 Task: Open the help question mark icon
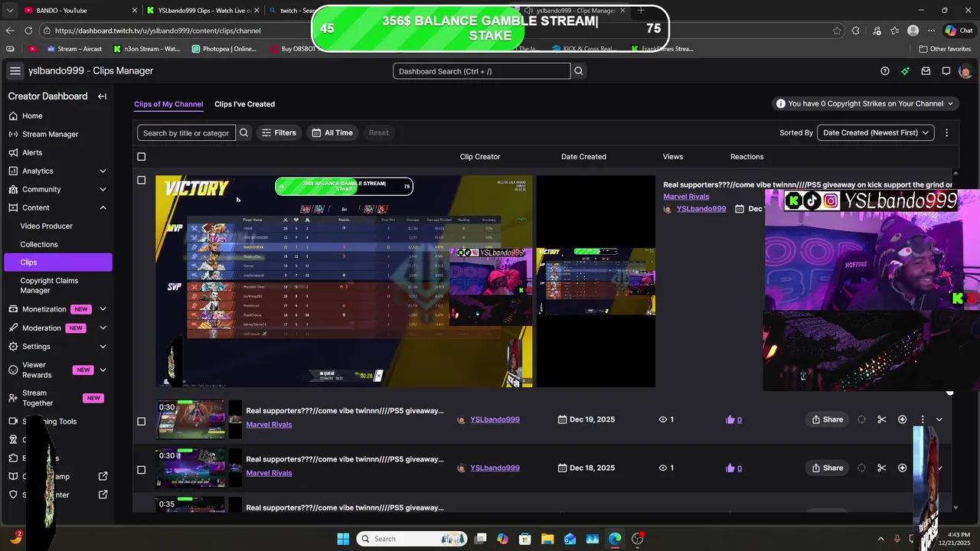885,71
